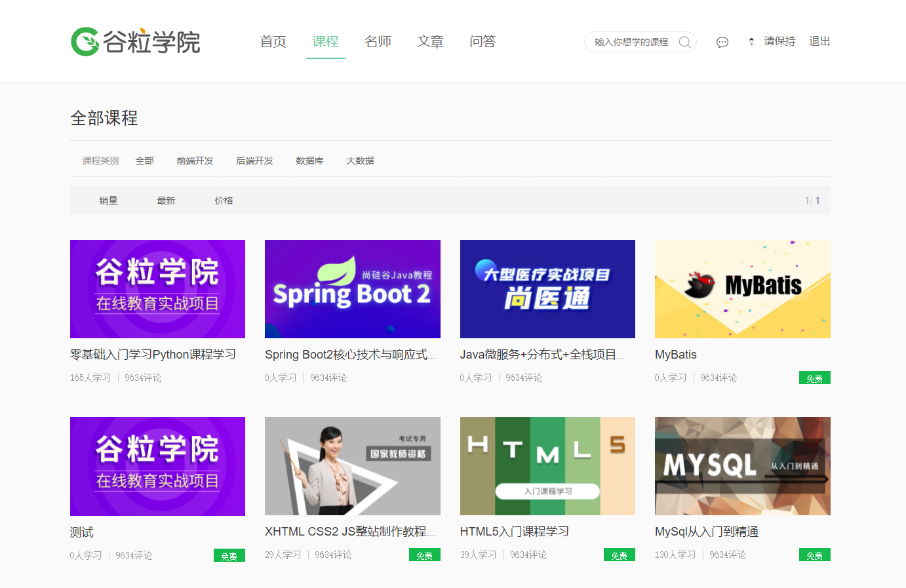Screen dimensions: 906x588
Task: Sort courses by 销量
Action: (109, 201)
